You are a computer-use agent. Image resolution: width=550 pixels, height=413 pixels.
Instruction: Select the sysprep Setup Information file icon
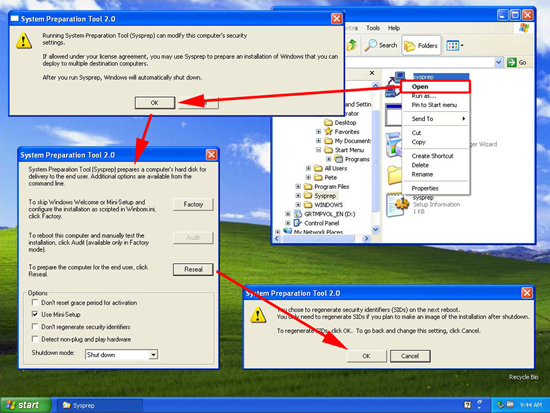(x=396, y=205)
